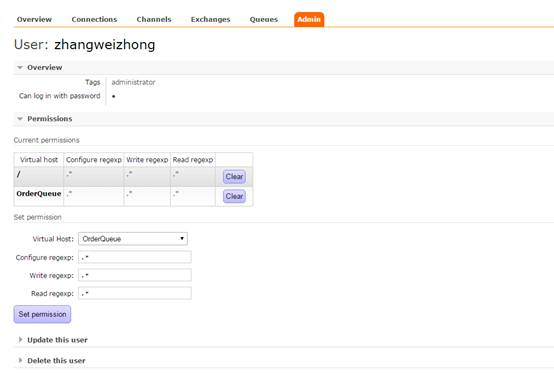Viewport: 554px width, 373px height.
Task: Focus the Write regexp input field
Action: point(135,275)
